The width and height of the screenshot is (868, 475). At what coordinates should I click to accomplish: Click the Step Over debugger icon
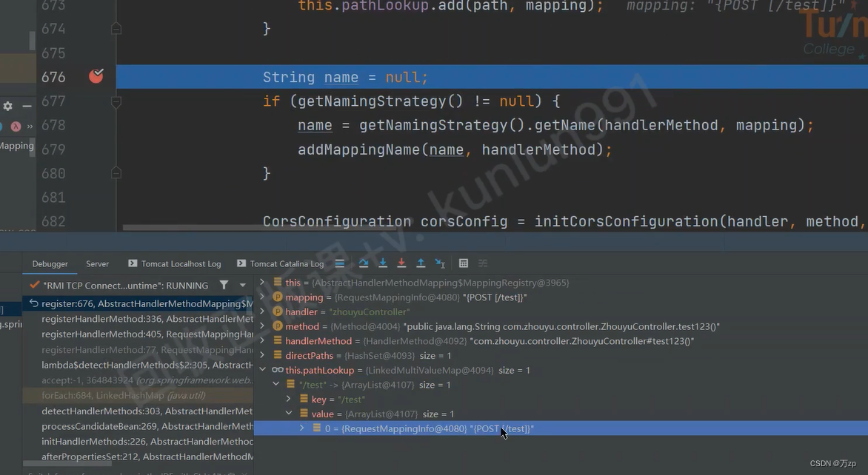[364, 263]
